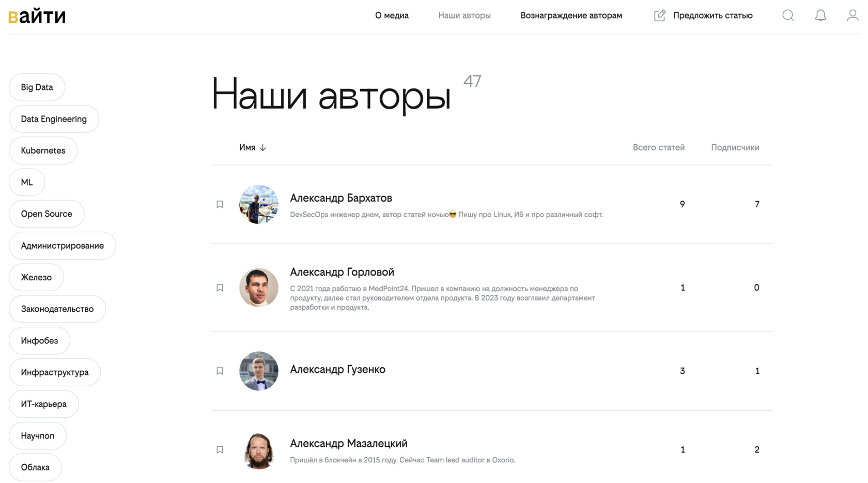The image size is (868, 483).
Task: Toggle the ML category filter
Action: click(27, 182)
